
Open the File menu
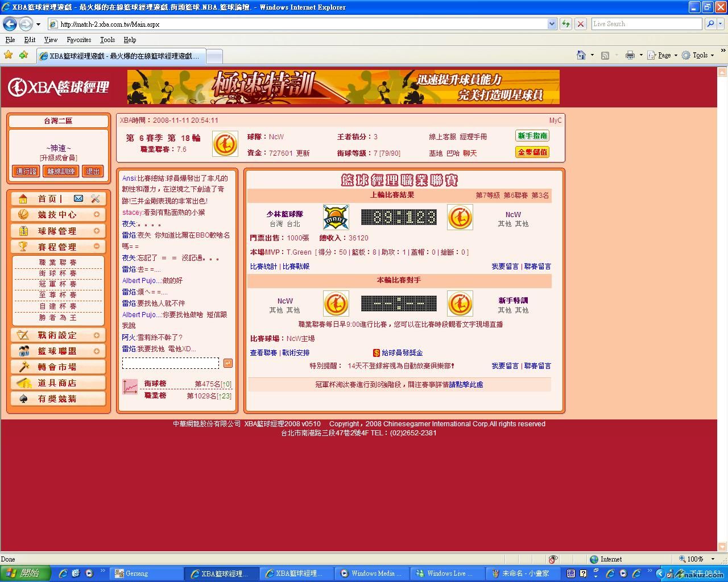(x=10, y=40)
